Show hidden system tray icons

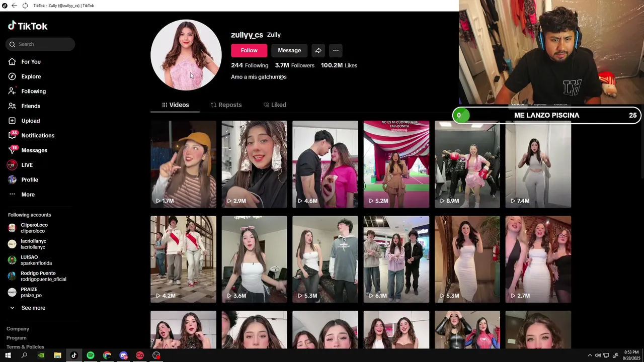[590, 355]
